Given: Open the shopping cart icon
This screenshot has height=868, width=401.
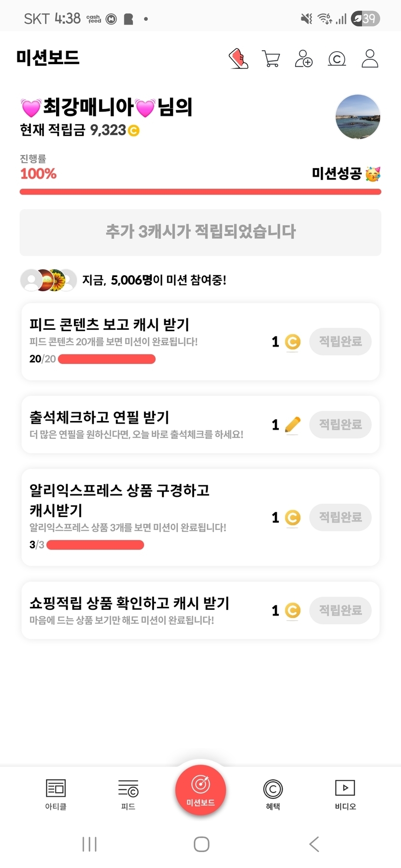Looking at the screenshot, I should (x=271, y=59).
